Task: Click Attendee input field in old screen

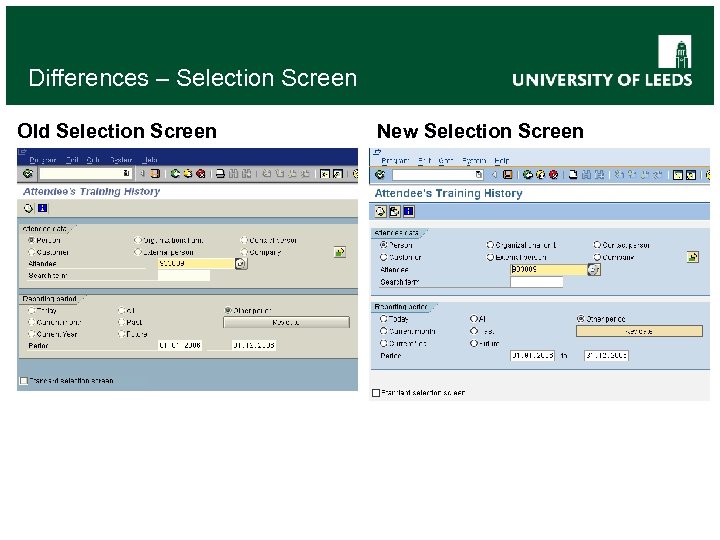Action: coord(196,264)
